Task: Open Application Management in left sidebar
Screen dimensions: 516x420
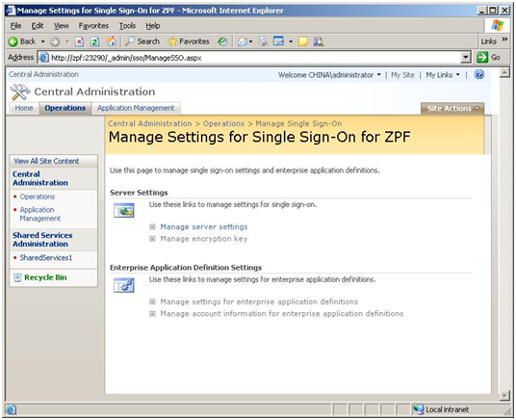Action: (40, 214)
